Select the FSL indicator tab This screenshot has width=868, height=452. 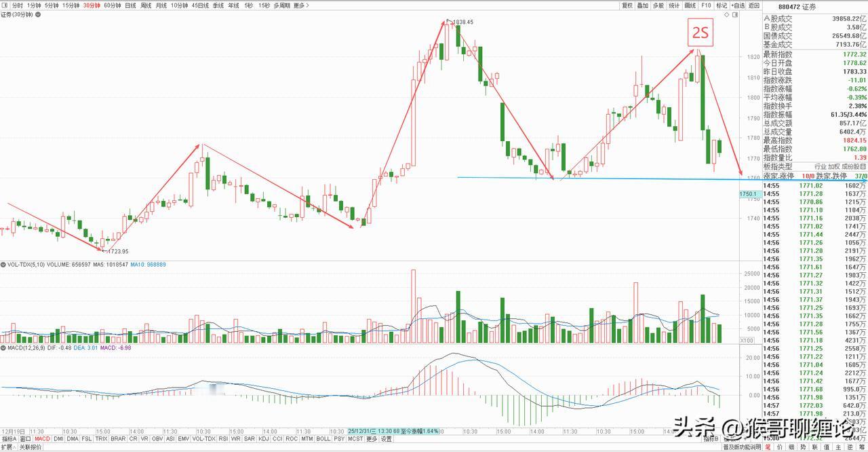pos(87,439)
